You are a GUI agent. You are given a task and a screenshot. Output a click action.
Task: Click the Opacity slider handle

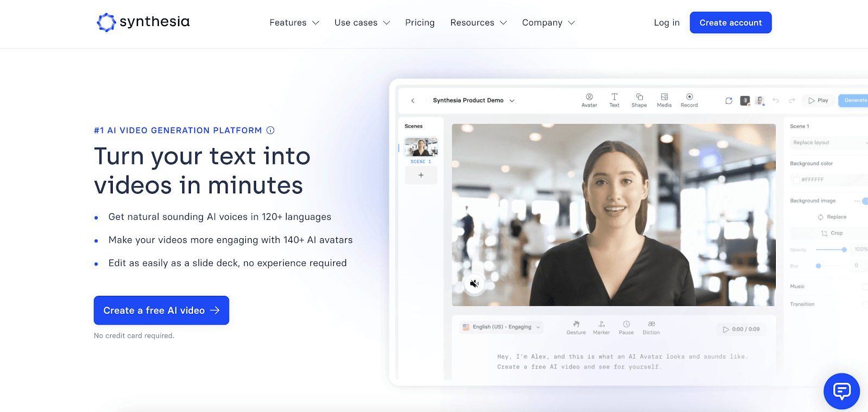pos(844,250)
